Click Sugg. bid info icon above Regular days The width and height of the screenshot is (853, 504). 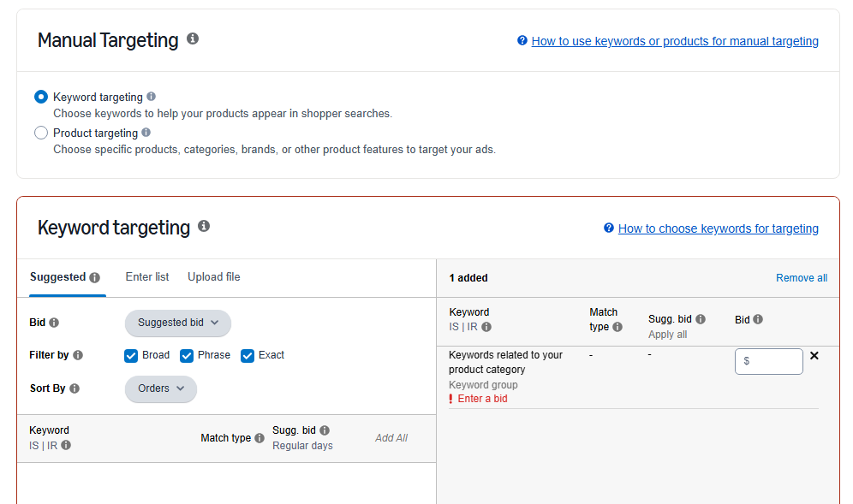pyautogui.click(x=325, y=430)
